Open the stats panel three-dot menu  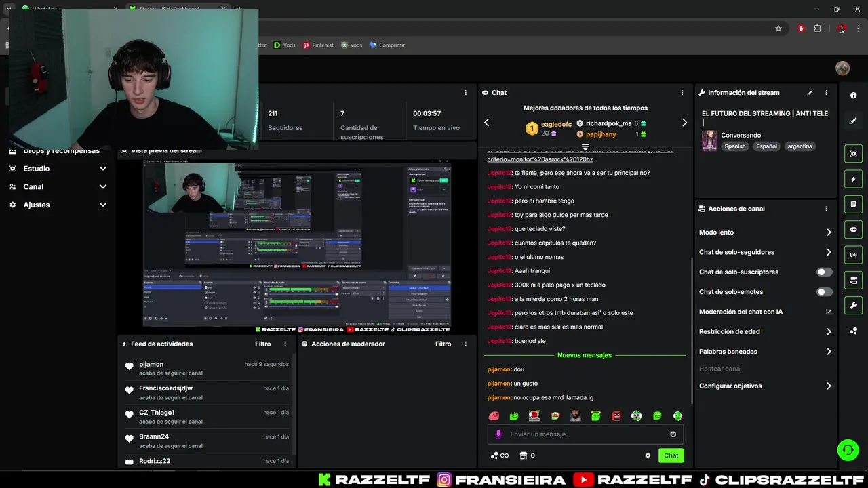(465, 93)
